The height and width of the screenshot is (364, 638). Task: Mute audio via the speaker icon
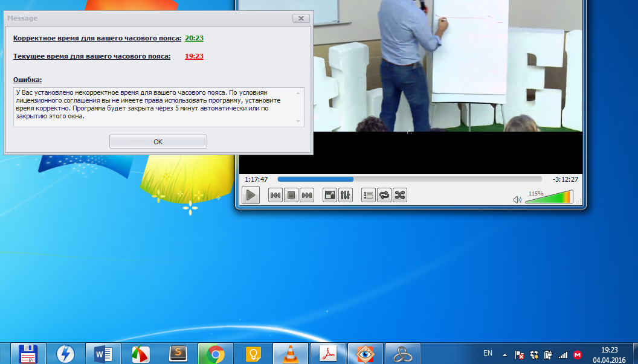point(517,199)
